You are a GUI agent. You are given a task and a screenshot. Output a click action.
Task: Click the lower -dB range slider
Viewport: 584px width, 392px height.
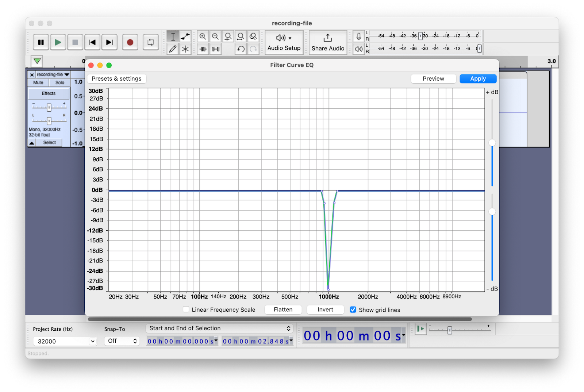pos(492,212)
